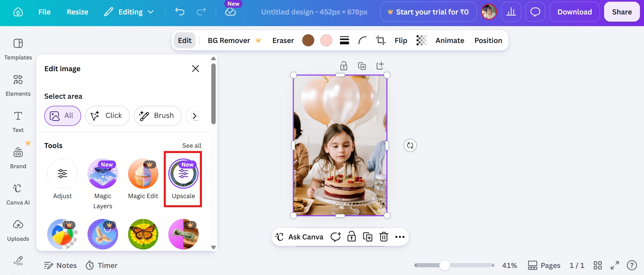Viewport: 644px width, 275px height.
Task: Undo the last action
Action: pyautogui.click(x=180, y=12)
